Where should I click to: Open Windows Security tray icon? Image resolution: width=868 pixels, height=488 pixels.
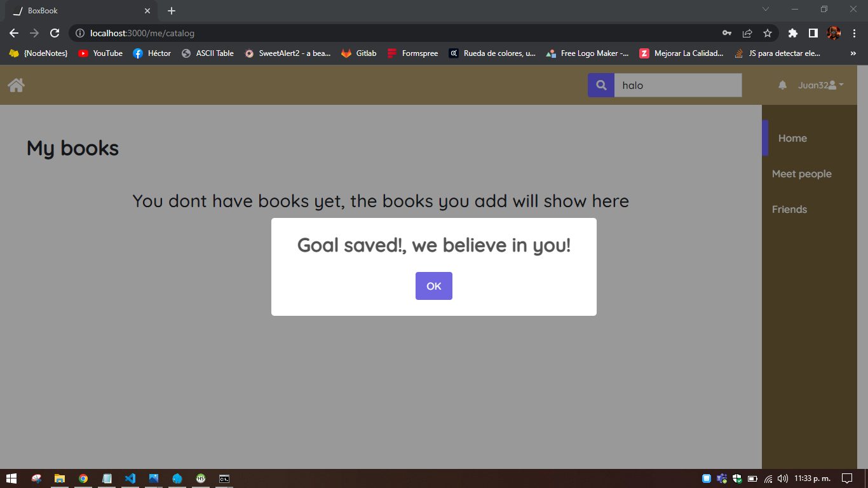pos(737,478)
